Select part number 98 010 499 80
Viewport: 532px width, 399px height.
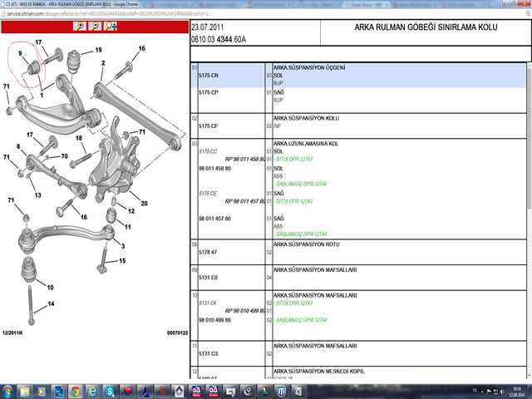[x=214, y=320]
